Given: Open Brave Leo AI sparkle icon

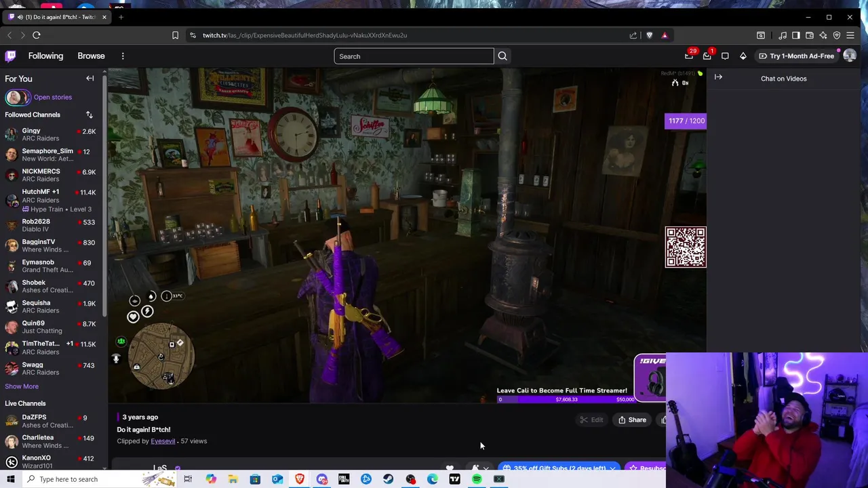Looking at the screenshot, I should click(x=823, y=35).
